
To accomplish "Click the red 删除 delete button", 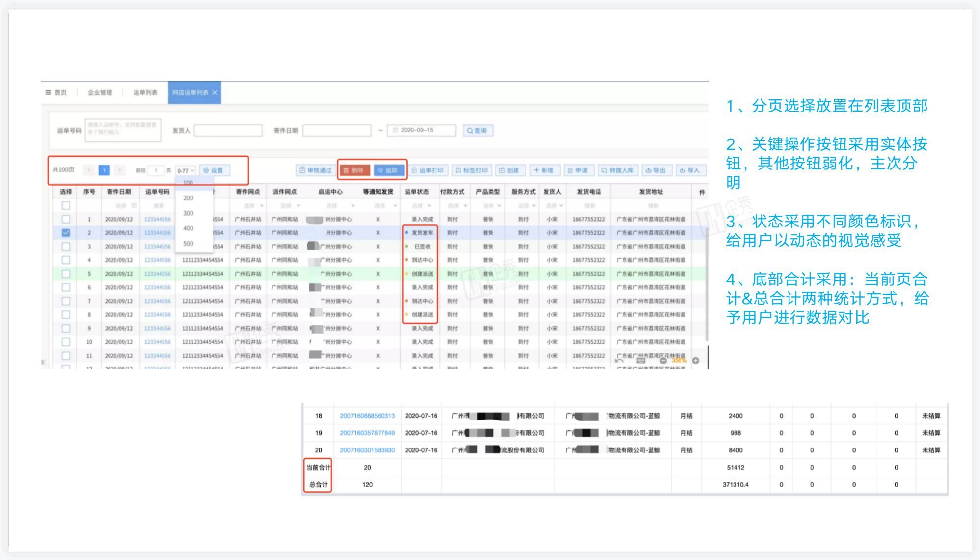I will point(354,170).
